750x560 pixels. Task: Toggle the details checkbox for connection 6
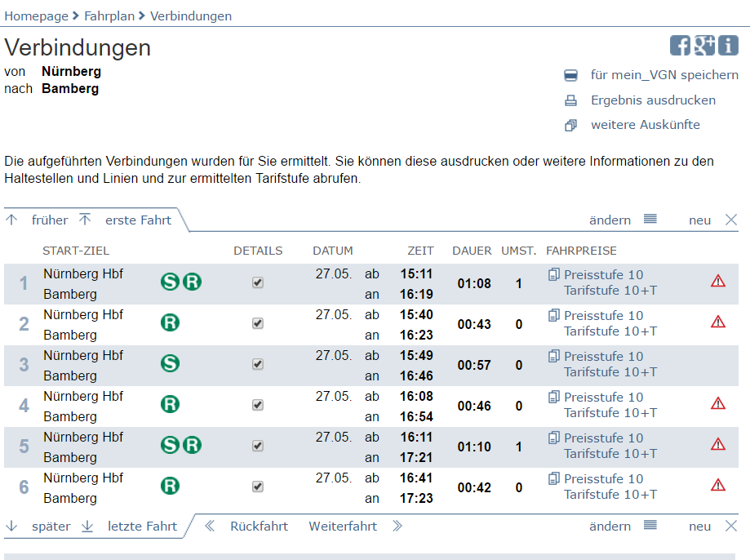point(258,487)
